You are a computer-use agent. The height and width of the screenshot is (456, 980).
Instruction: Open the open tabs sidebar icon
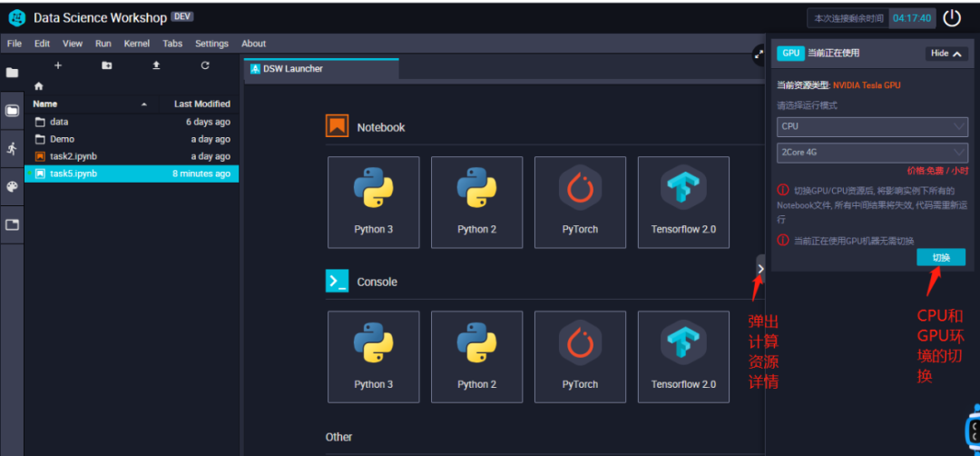[12, 224]
